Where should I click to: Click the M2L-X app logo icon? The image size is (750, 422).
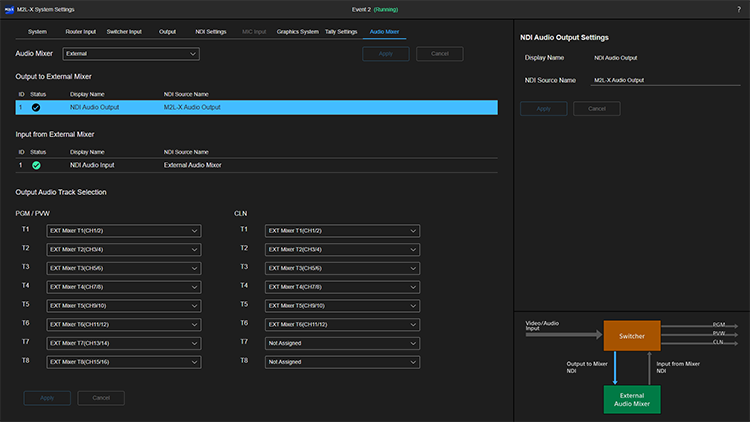[x=8, y=8]
